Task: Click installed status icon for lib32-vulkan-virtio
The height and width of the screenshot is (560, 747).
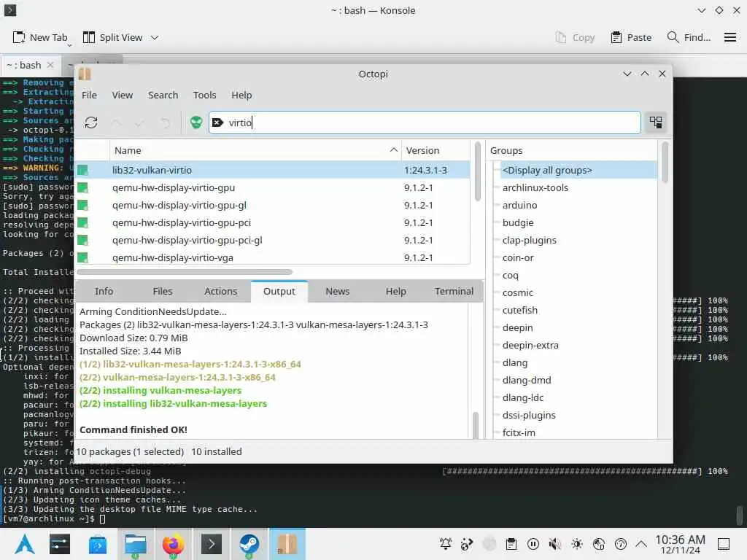Action: click(83, 170)
